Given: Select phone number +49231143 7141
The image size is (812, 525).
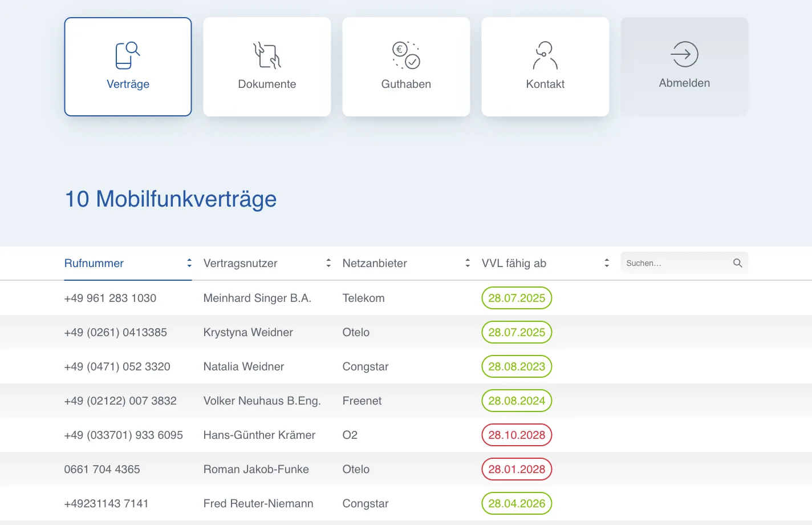Looking at the screenshot, I should (x=106, y=503).
